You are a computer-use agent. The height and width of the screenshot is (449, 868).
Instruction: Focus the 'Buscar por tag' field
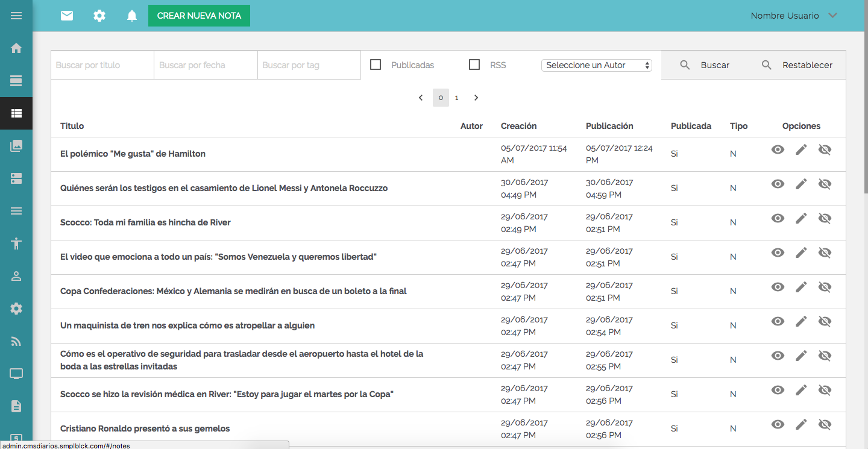(x=309, y=65)
